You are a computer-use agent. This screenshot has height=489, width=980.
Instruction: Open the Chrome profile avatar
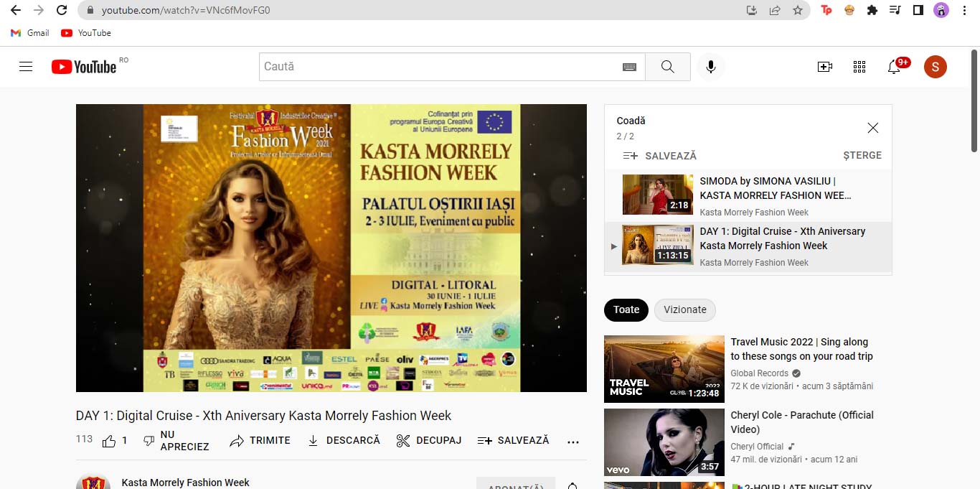pyautogui.click(x=941, y=10)
